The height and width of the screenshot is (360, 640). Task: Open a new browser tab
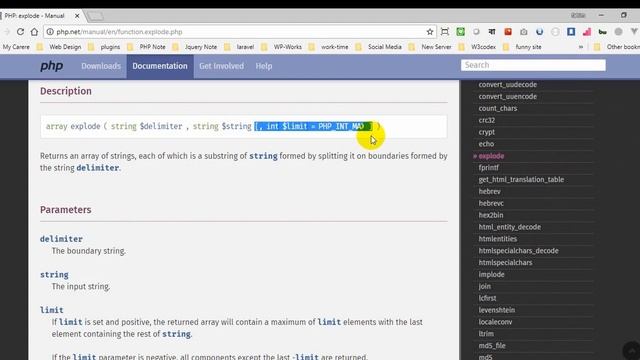[x=95, y=16]
